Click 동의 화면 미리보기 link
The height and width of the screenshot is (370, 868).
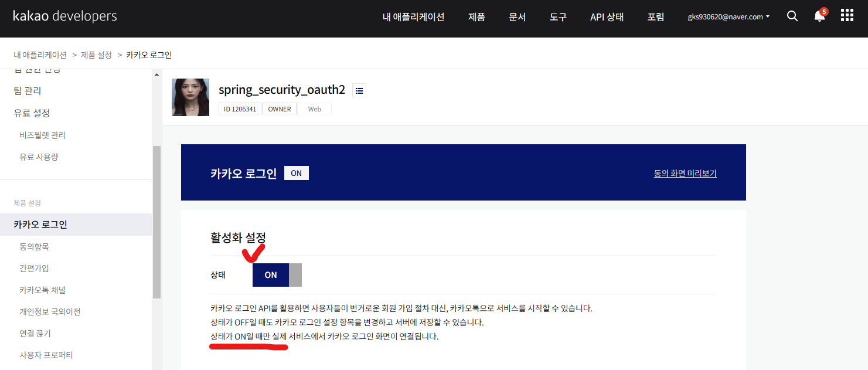(x=685, y=174)
